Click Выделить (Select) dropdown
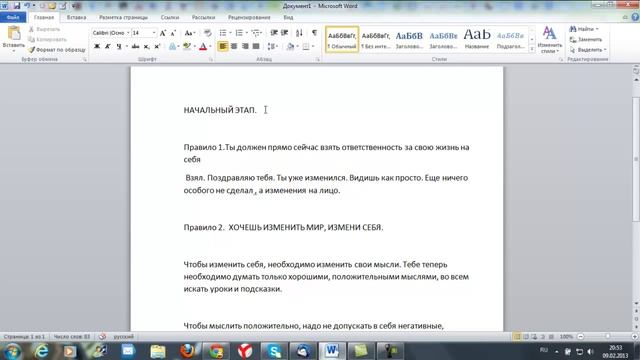This screenshot has height=360, width=640. coord(588,50)
